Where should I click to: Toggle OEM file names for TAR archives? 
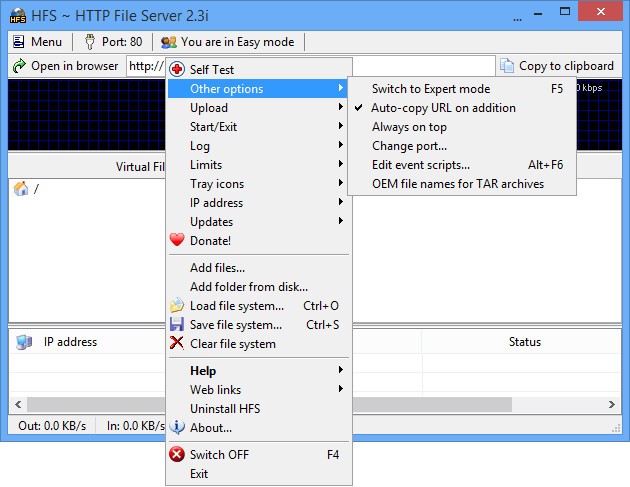tap(457, 184)
